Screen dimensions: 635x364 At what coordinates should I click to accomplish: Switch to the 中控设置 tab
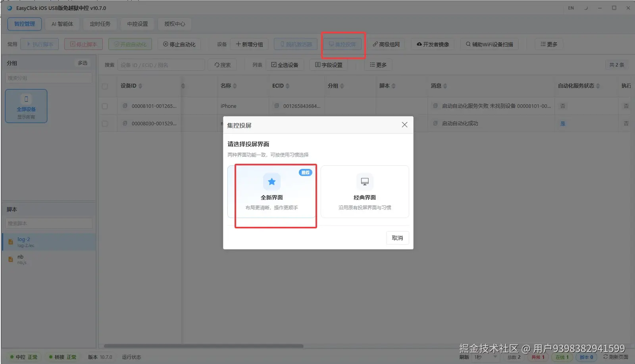tap(137, 24)
